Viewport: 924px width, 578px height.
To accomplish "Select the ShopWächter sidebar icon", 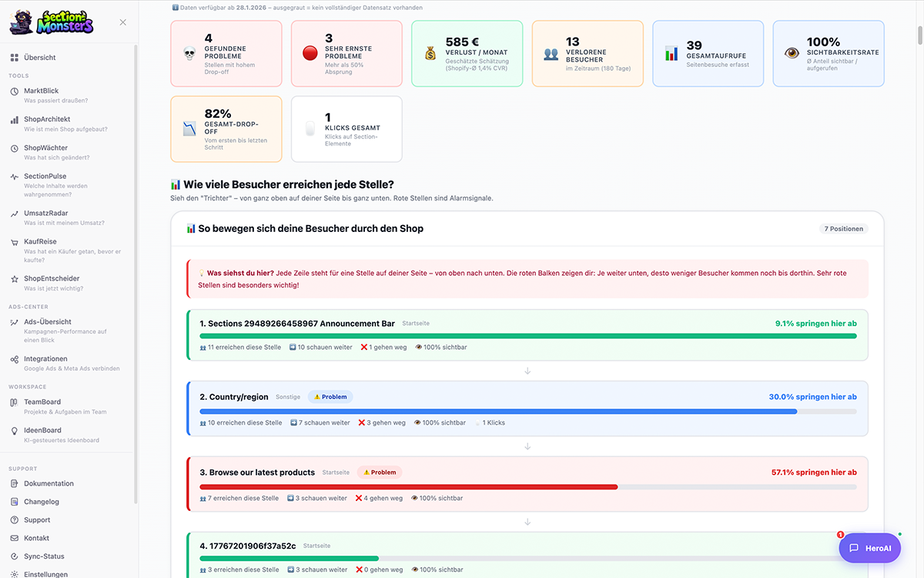I will (15, 149).
